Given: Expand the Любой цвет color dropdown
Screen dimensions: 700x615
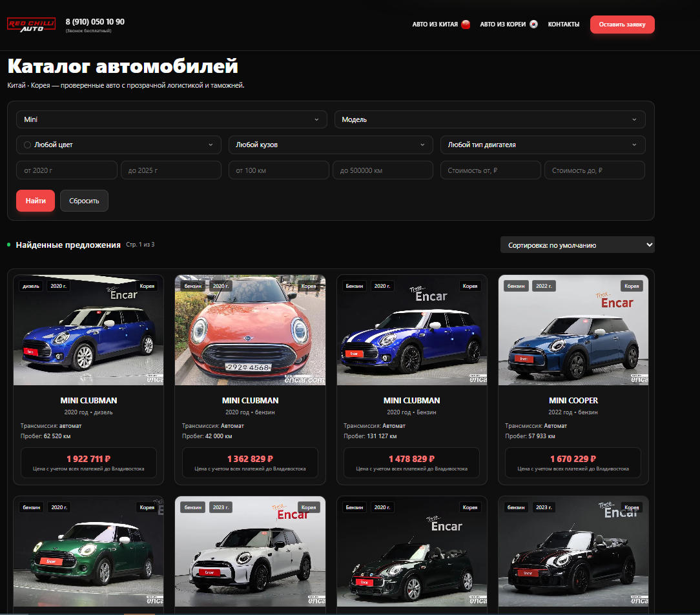Looking at the screenshot, I should pyautogui.click(x=119, y=145).
